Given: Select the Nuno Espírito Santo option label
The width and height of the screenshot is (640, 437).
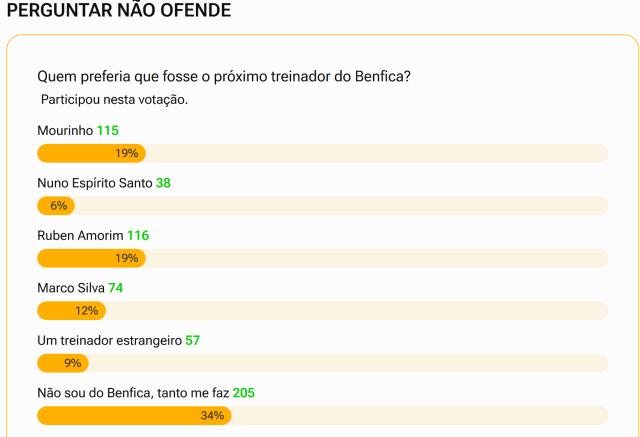Looking at the screenshot, I should pyautogui.click(x=94, y=183).
